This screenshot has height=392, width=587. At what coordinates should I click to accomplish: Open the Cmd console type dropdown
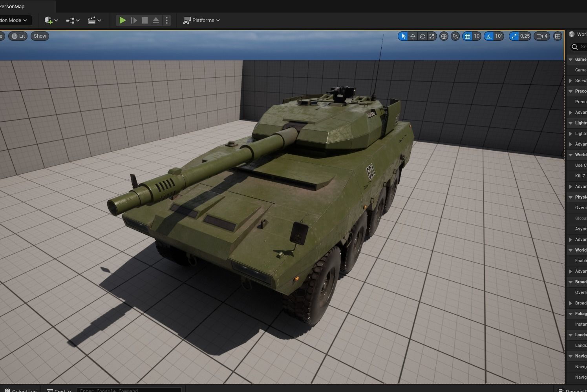tap(59, 390)
